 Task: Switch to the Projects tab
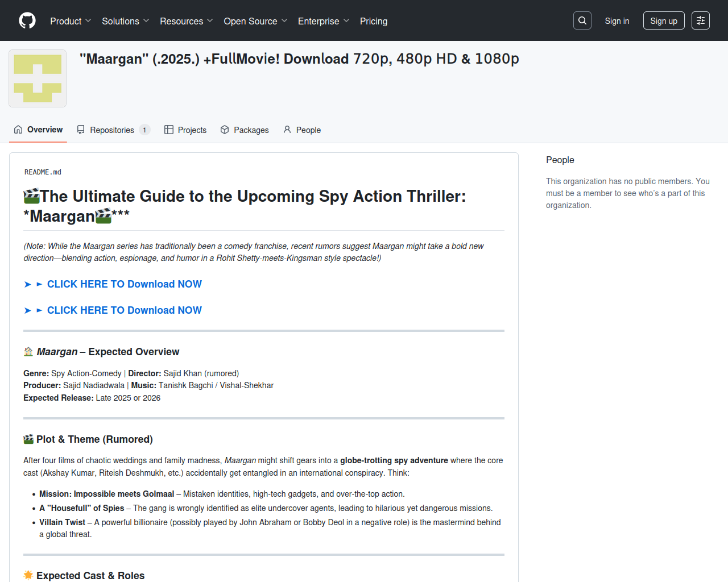point(185,130)
